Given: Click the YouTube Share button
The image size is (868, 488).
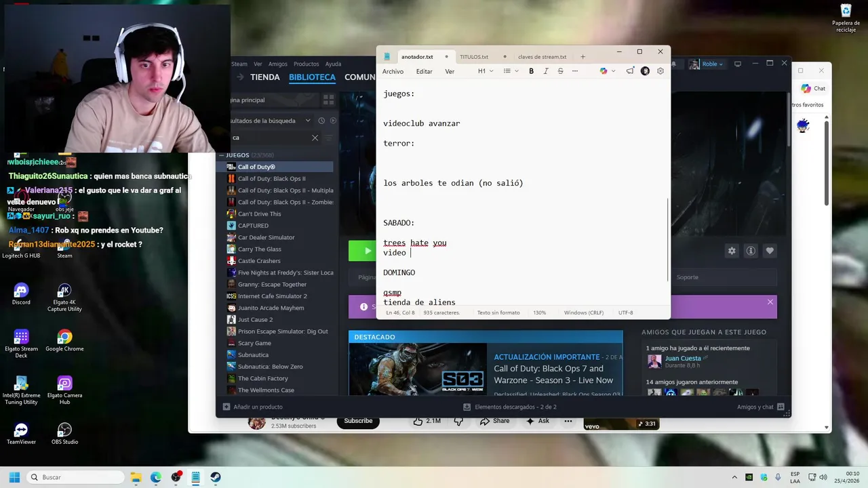Looking at the screenshot, I should click(494, 421).
